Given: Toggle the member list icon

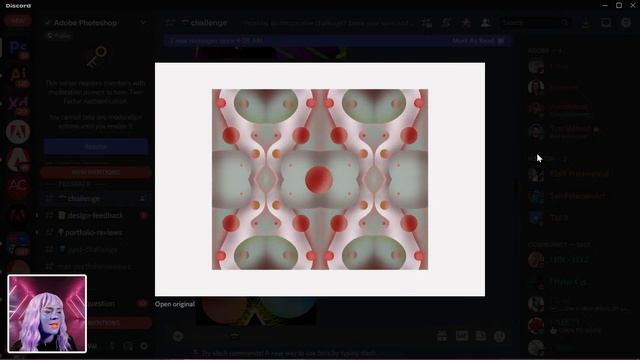Looking at the screenshot, I should 485,23.
